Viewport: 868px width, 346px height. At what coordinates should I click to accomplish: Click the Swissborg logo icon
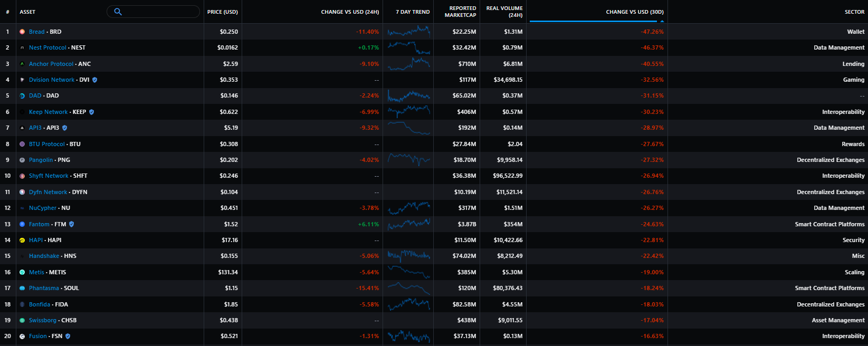point(22,320)
